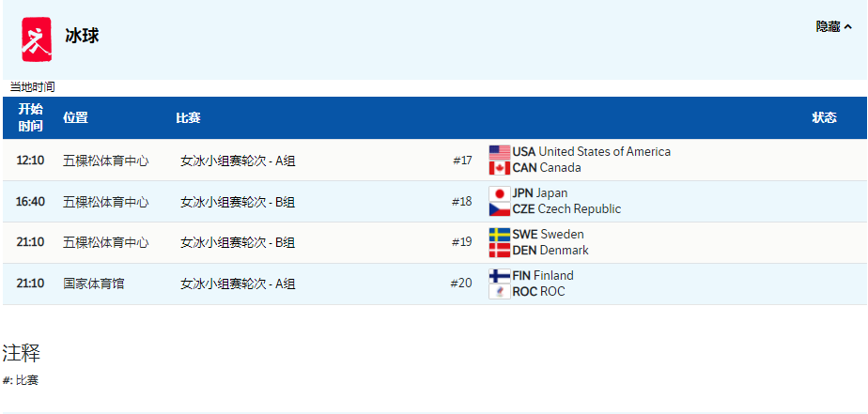
Task: Click the Denmark flag icon
Action: tap(499, 251)
